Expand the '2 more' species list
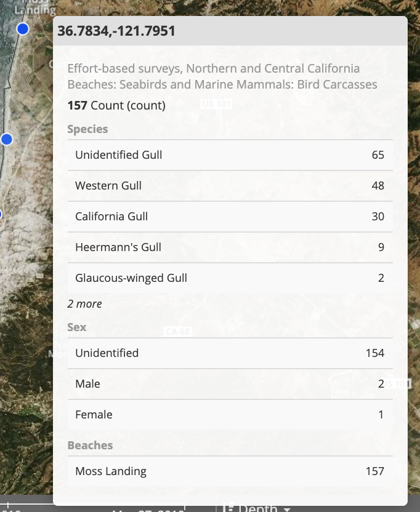Screen dimensions: 420x512 84,303
